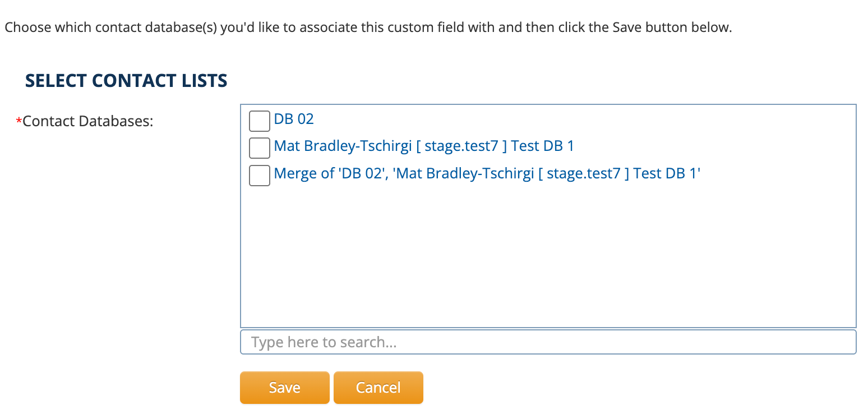Click the DB 02 database name

(x=293, y=119)
